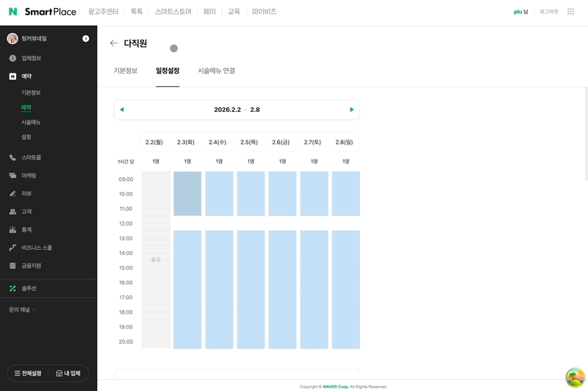
Task: Select the 2.3(화) column header
Action: click(x=186, y=142)
